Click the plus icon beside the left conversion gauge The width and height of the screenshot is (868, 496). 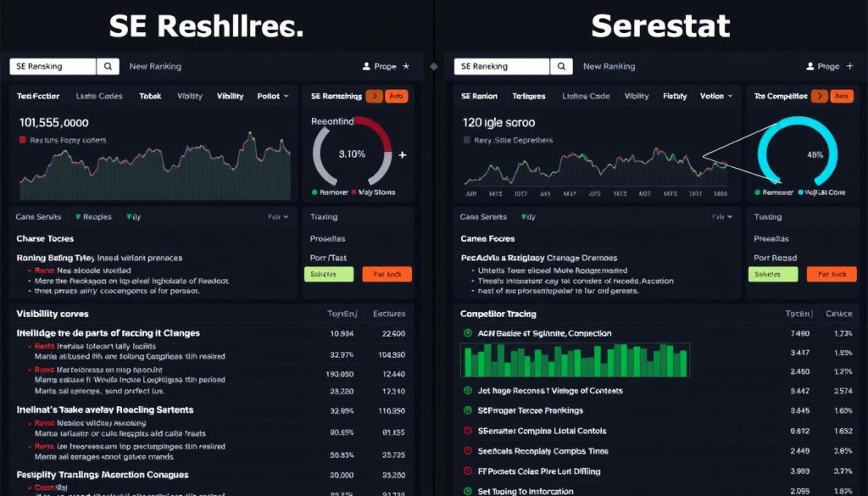pos(403,154)
